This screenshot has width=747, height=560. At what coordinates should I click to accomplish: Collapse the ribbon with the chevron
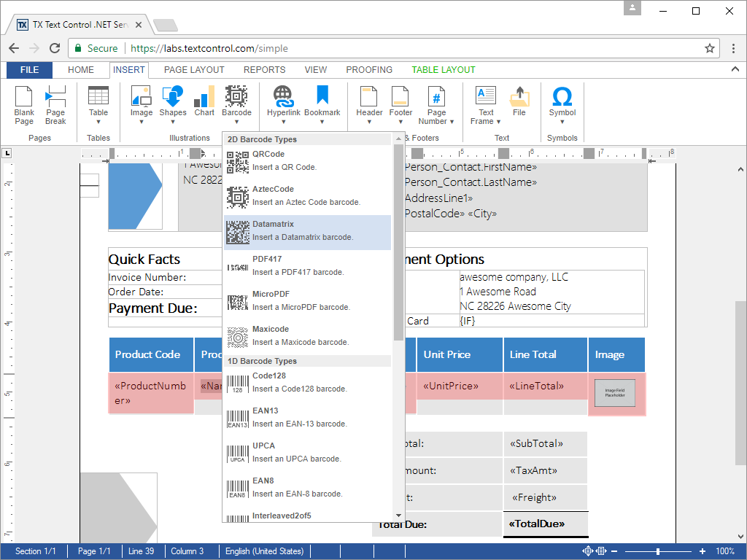tap(735, 69)
